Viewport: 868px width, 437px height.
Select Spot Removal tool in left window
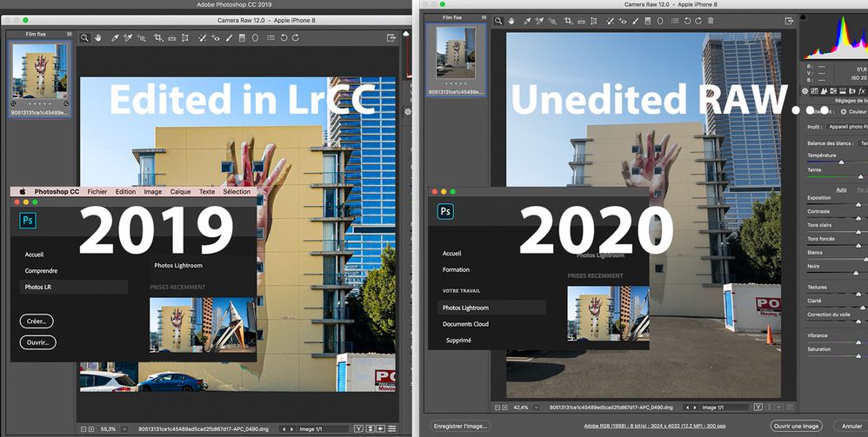click(202, 38)
